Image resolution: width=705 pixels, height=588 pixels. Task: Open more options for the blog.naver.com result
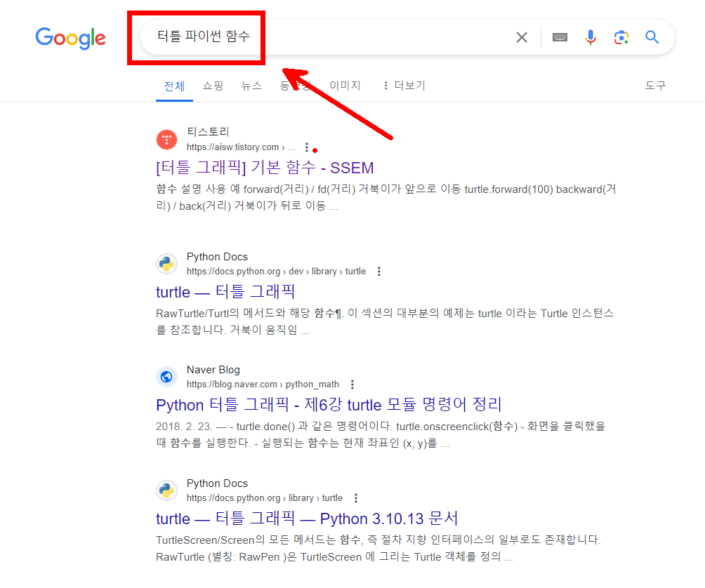352,385
